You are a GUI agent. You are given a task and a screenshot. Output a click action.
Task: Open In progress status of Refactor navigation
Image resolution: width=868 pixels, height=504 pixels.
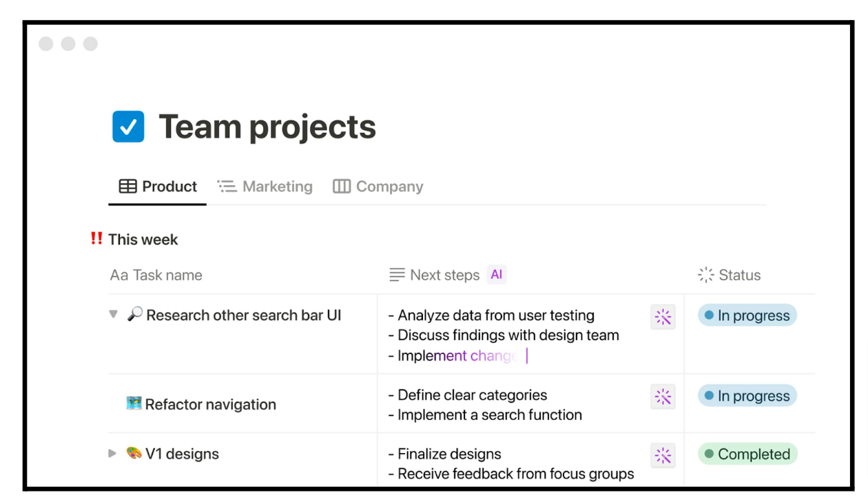(x=747, y=396)
